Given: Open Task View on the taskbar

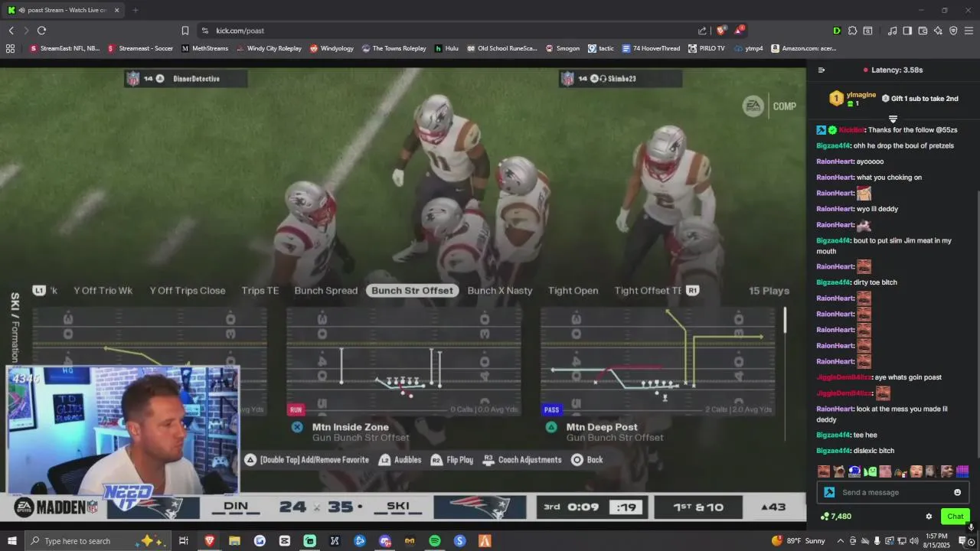Looking at the screenshot, I should click(184, 541).
